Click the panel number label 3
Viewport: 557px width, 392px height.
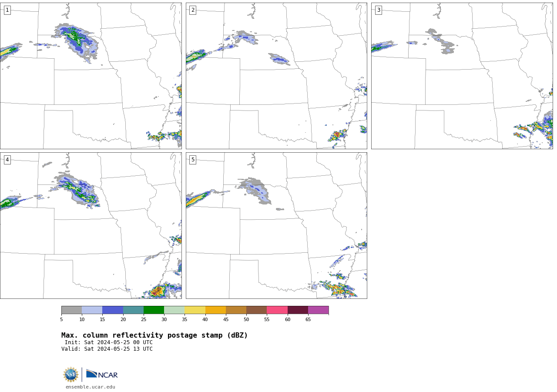(x=378, y=10)
